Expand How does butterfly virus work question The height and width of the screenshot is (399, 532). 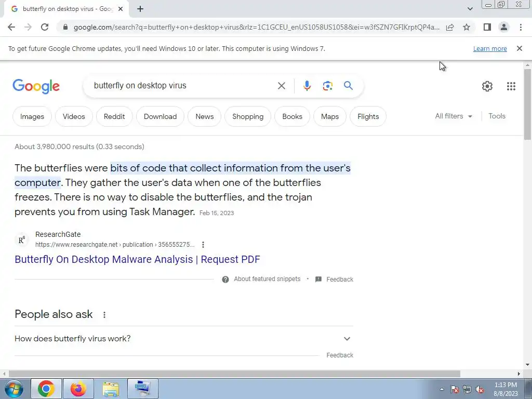[x=184, y=339]
